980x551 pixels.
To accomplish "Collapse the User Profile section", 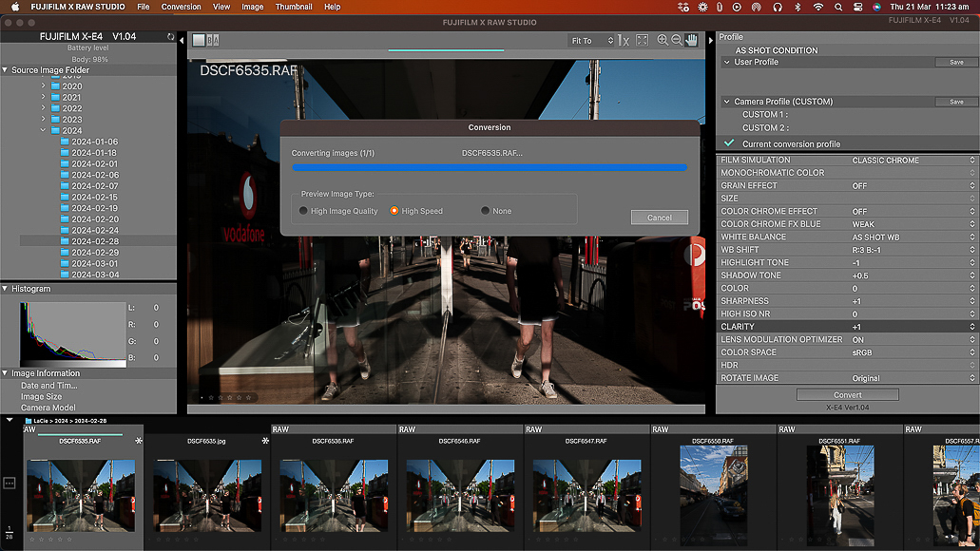I will tap(727, 62).
